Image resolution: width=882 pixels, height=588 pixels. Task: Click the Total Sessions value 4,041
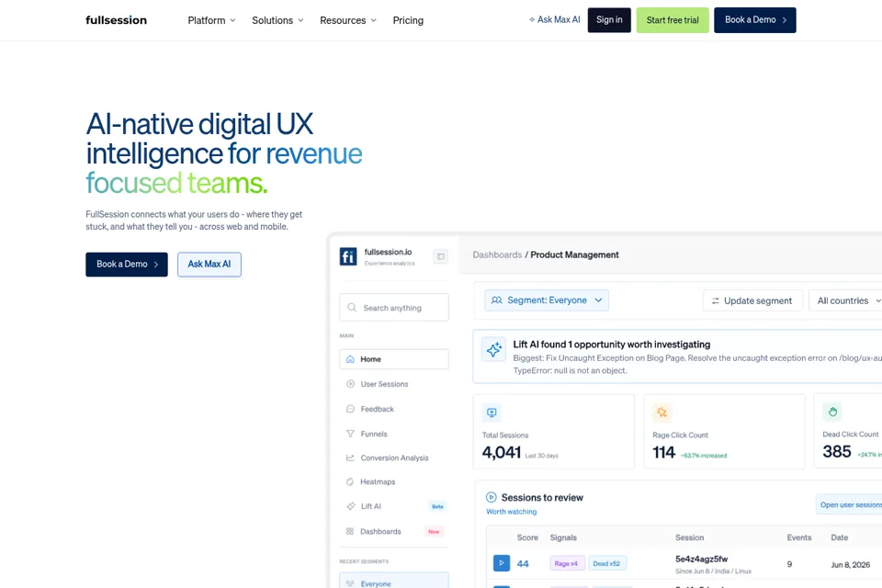coord(502,452)
